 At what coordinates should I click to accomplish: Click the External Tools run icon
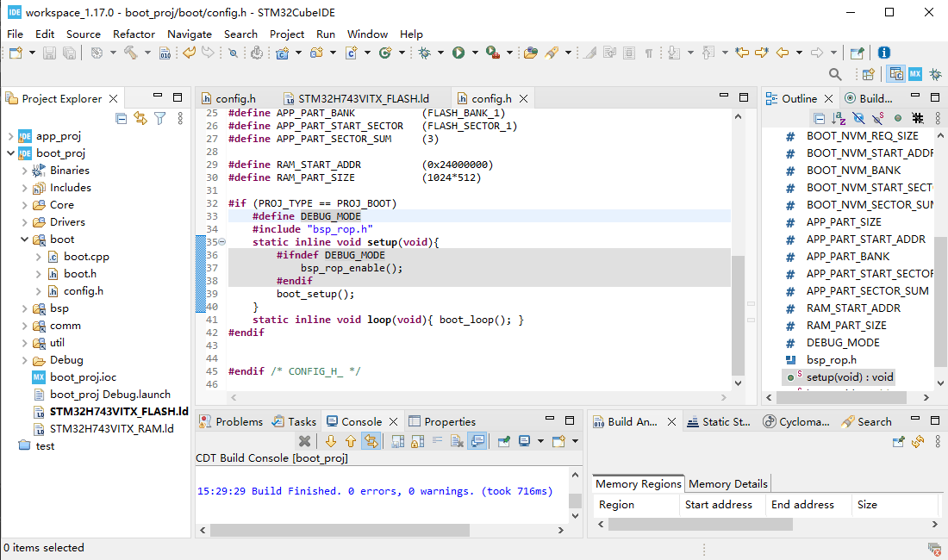click(x=493, y=53)
